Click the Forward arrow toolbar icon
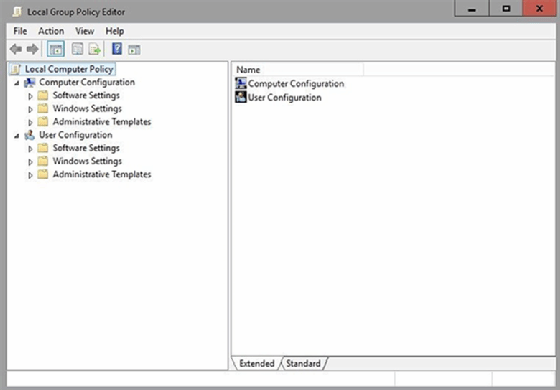Viewport: 560px width, 390px height. tap(32, 49)
